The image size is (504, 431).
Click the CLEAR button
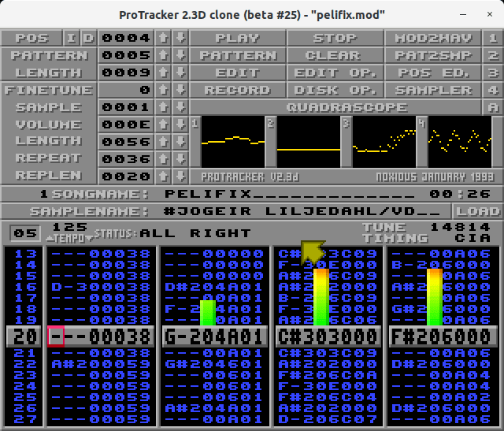[335, 55]
